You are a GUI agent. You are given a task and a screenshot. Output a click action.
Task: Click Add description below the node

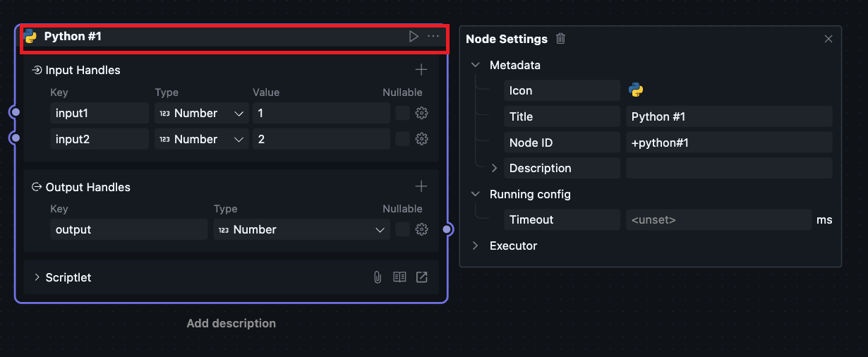[x=231, y=323]
